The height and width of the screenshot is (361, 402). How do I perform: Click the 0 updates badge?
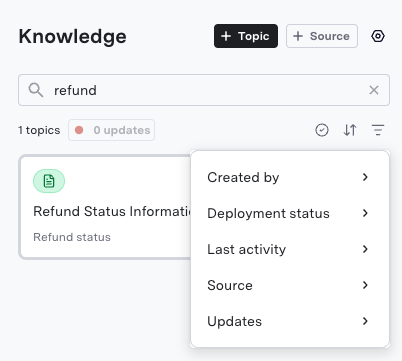coord(112,130)
